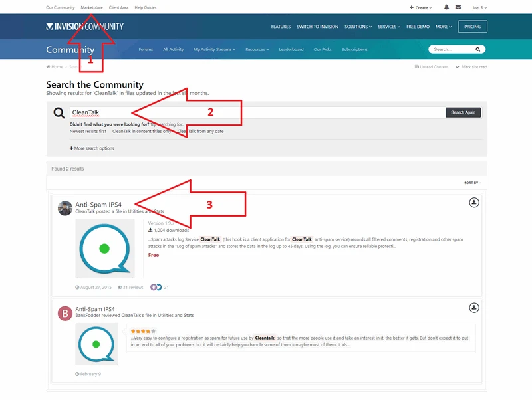
Task: Click the Found 2 results text
Action: [x=68, y=169]
